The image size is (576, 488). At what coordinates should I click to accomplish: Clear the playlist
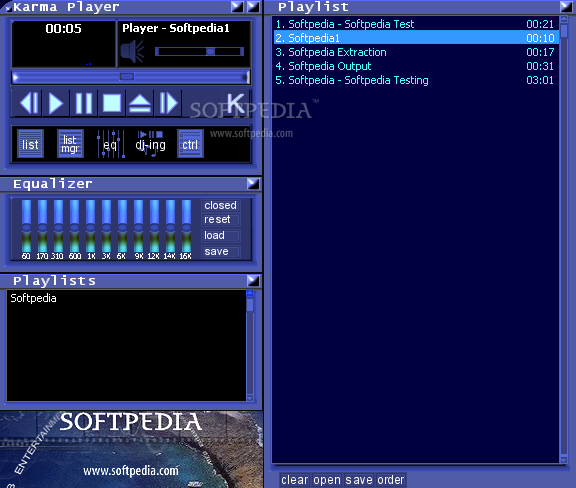point(295,480)
